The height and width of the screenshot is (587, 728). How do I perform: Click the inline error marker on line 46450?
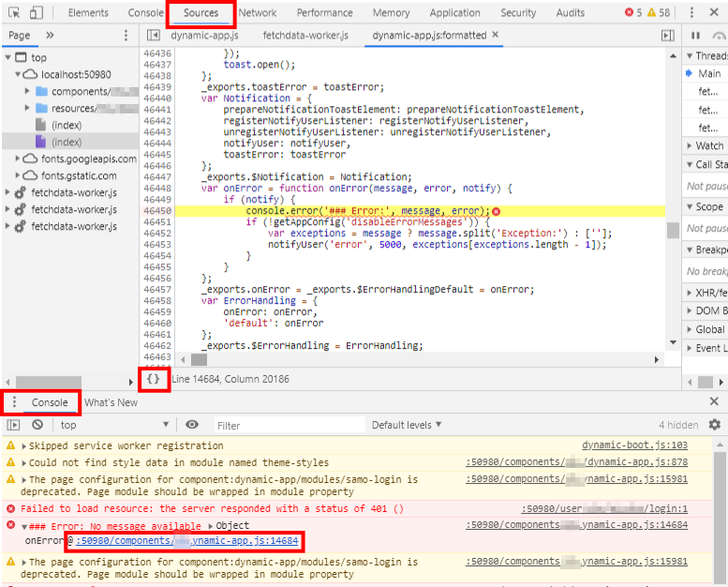tap(497, 212)
